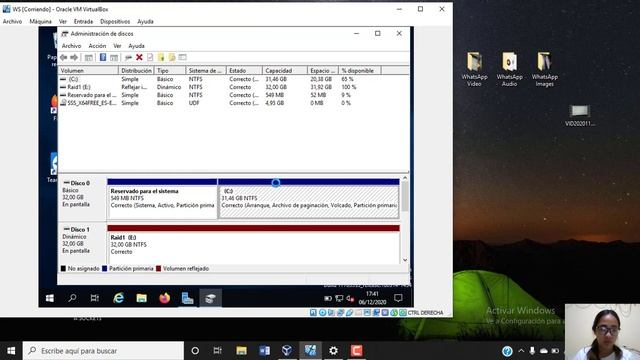The height and width of the screenshot is (360, 640).
Task: Click the red Camtasia icon in host taskbar
Action: (356, 351)
